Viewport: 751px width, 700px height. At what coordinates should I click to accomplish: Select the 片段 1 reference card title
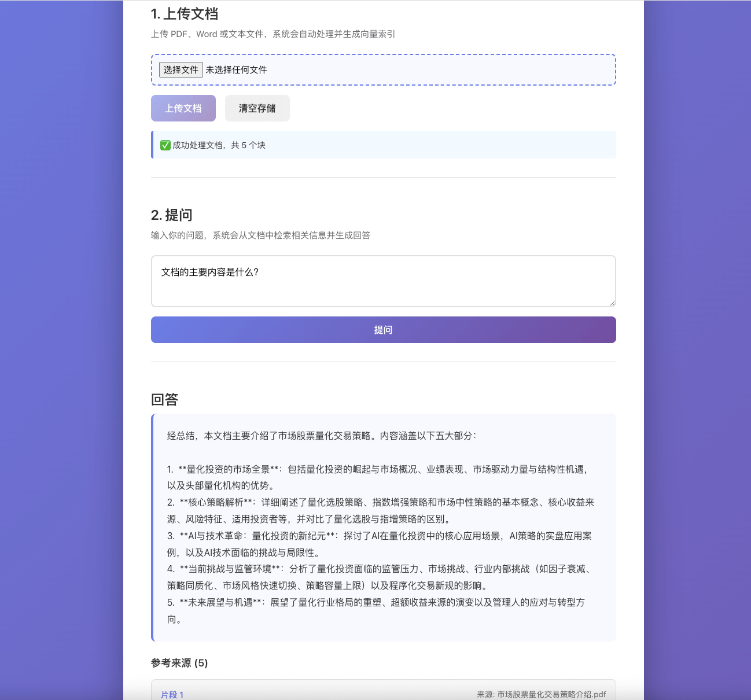(x=172, y=694)
